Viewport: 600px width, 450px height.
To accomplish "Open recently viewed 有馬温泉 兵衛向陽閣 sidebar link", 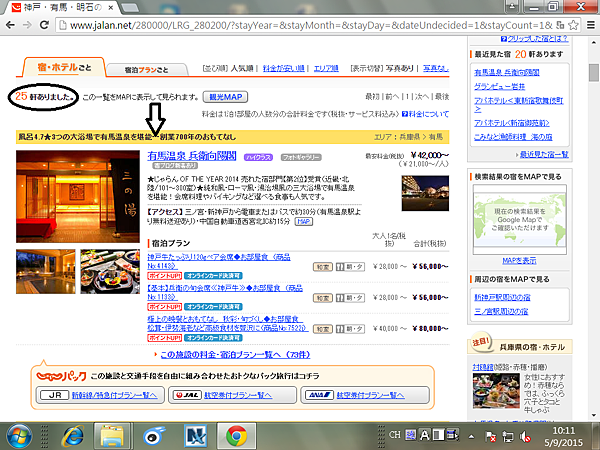I will (x=507, y=72).
